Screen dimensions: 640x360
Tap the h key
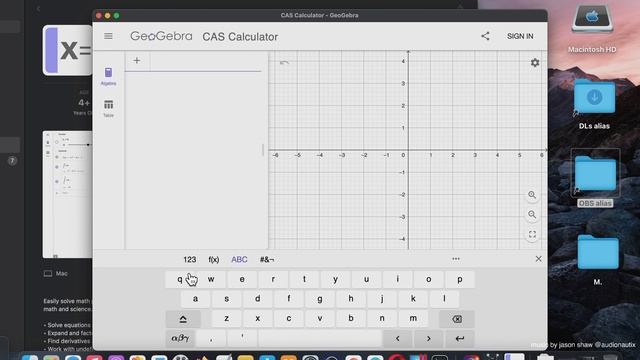[351, 299]
